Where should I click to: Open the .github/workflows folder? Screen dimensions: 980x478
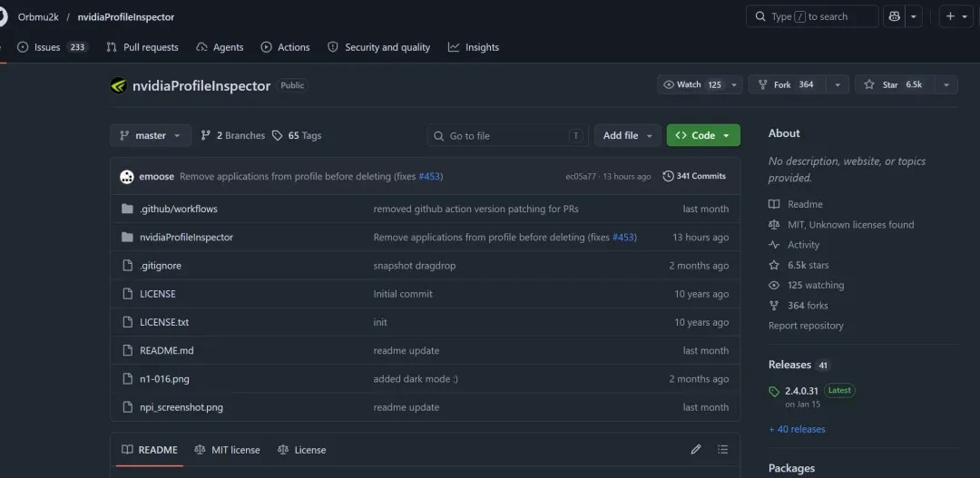coord(178,210)
